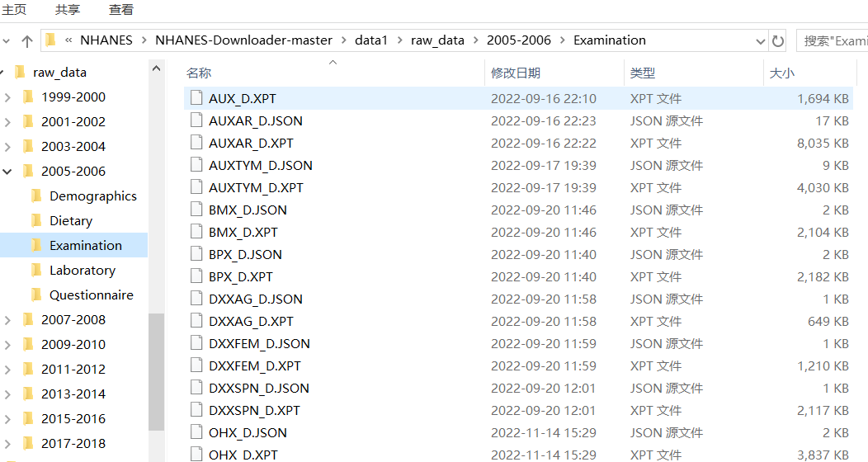Select AUXTYM_D.XPT file icon

tap(196, 187)
